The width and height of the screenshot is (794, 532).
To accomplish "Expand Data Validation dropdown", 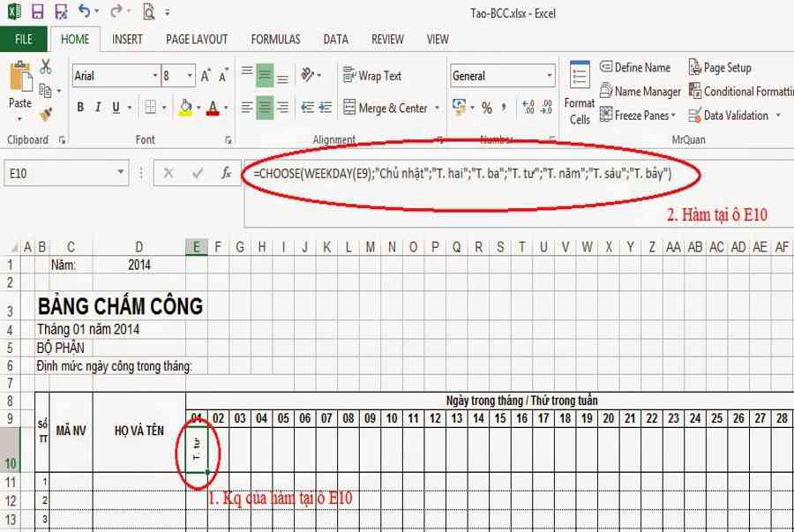I will (x=778, y=116).
